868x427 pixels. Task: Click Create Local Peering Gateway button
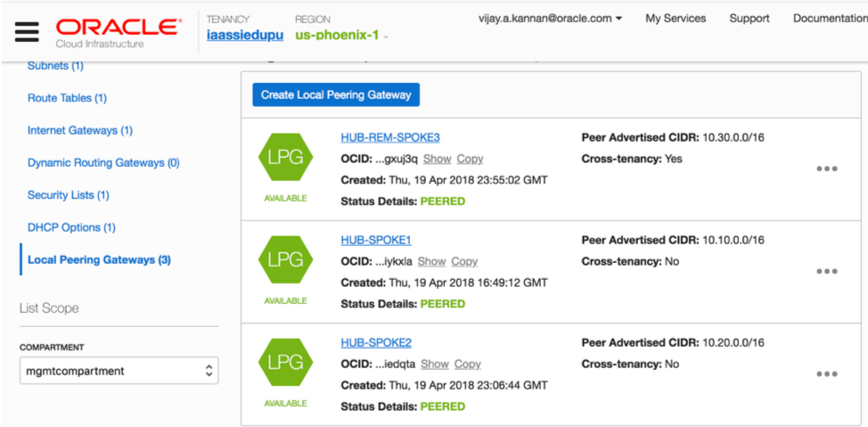pos(336,94)
